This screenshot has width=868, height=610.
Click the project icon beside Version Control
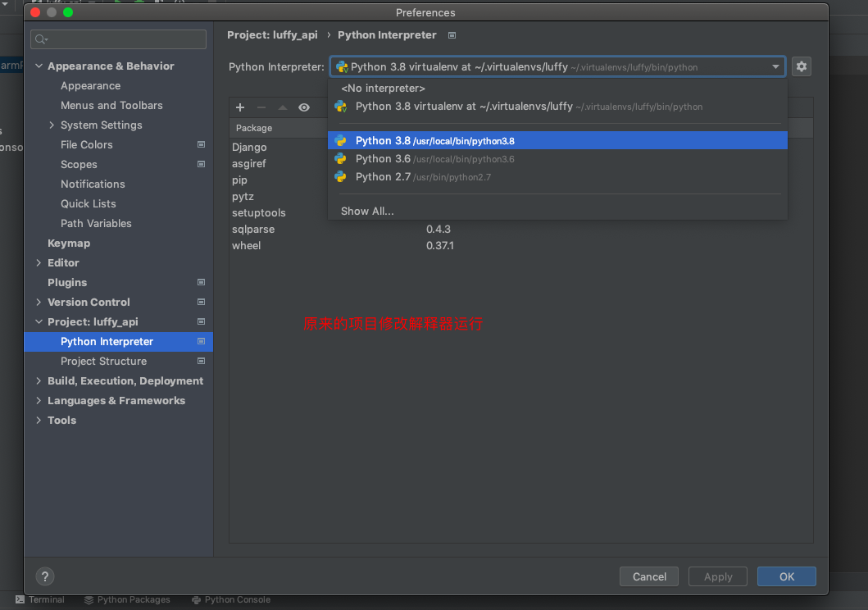[201, 303]
